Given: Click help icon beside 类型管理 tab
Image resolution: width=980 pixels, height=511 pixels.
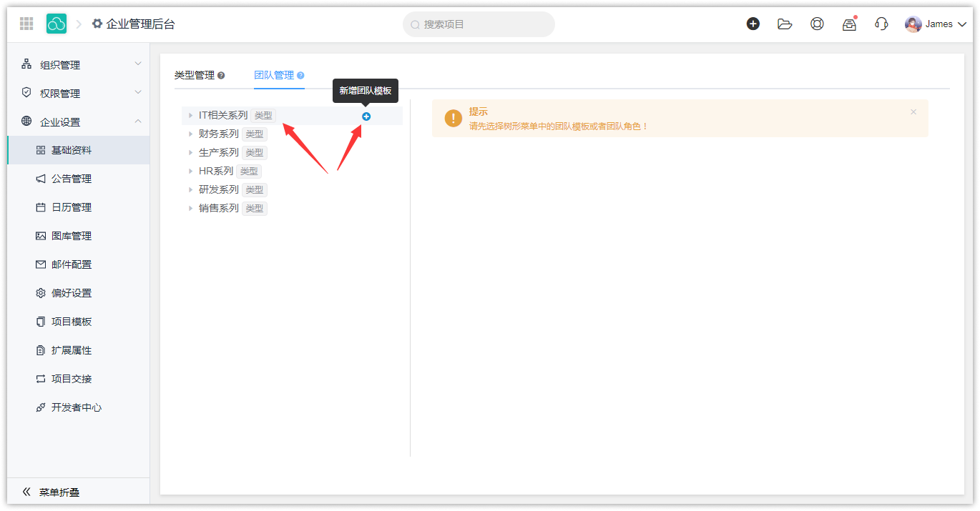Looking at the screenshot, I should click(221, 76).
